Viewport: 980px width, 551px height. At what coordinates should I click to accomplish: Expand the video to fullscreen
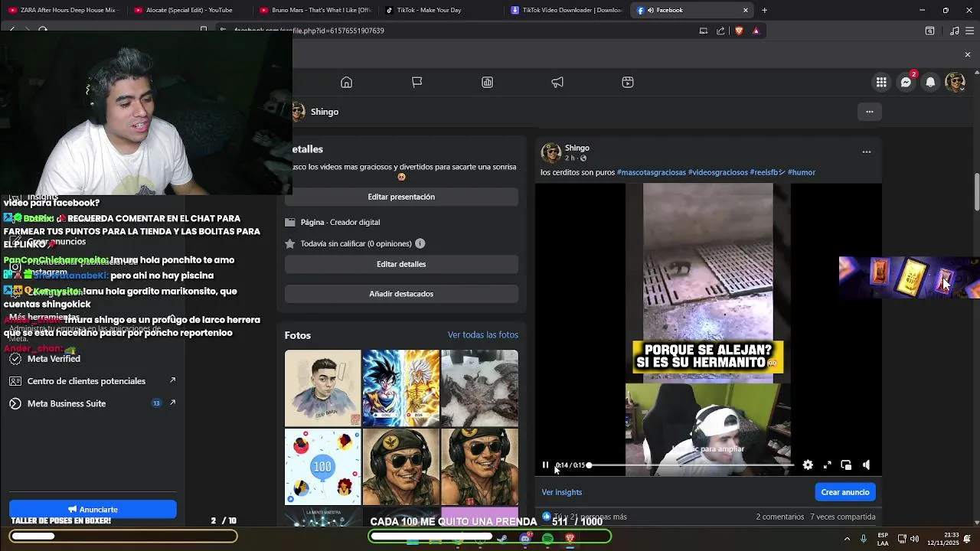pos(827,465)
